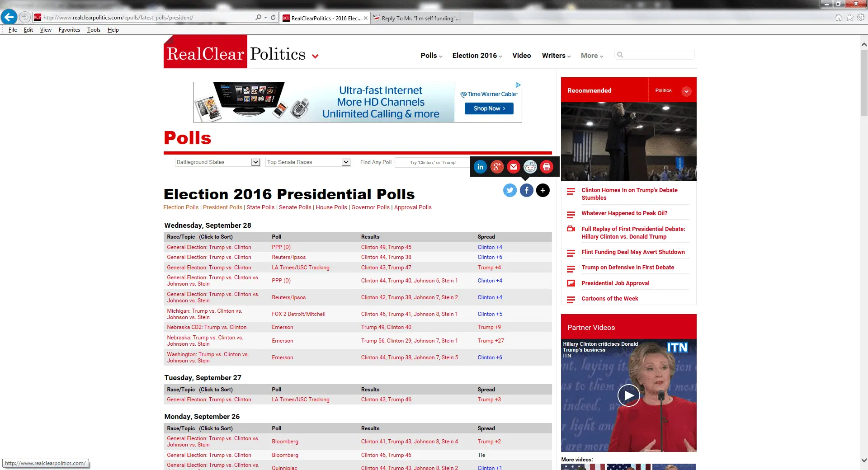
Task: Click the chart icon beside Presidential Job Approval
Action: (571, 283)
